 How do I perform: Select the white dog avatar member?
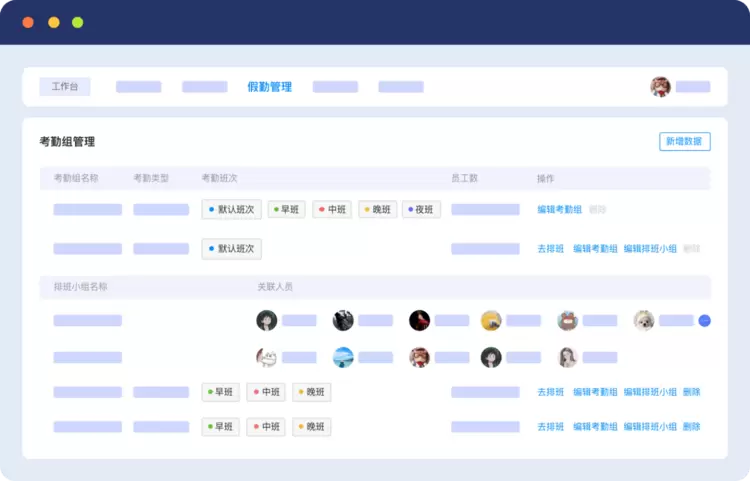(x=644, y=321)
